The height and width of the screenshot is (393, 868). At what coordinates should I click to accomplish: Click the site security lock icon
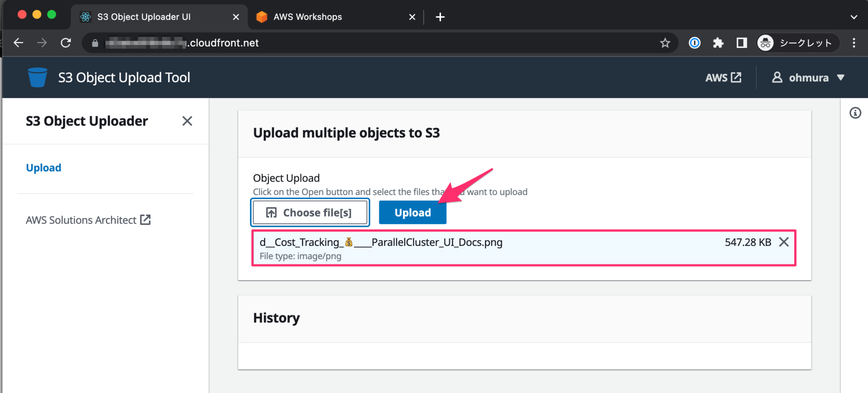[x=94, y=43]
